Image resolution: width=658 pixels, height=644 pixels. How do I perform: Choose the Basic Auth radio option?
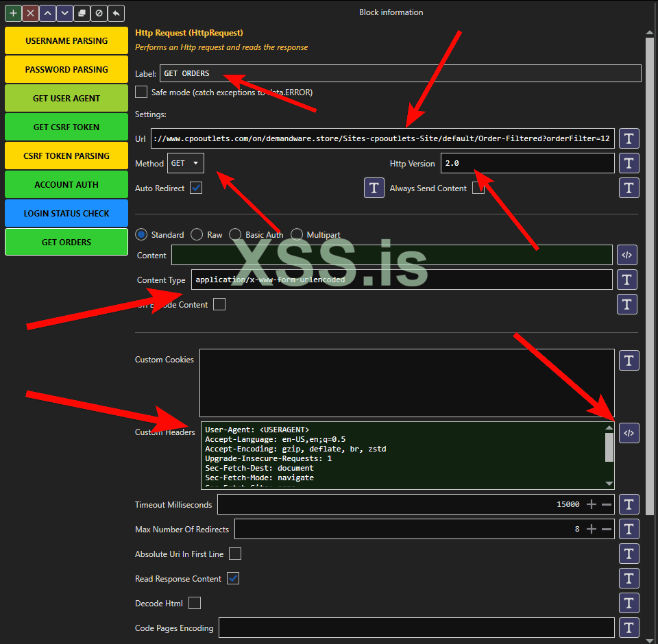(x=235, y=234)
